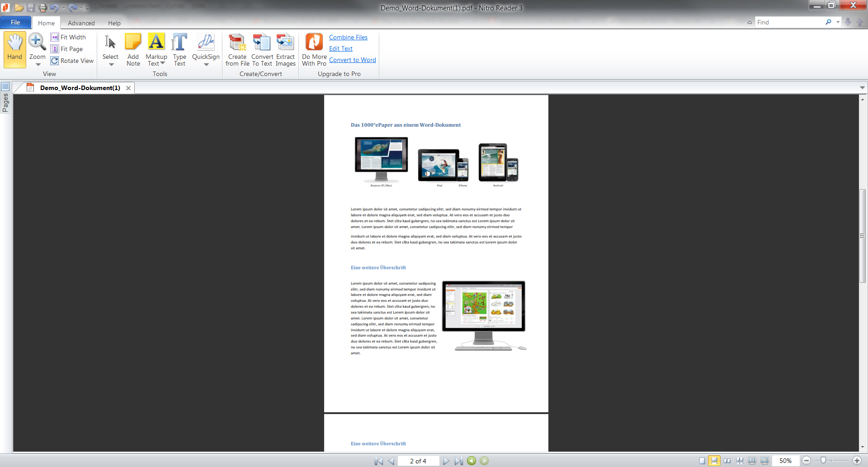Open the QuickSign dropdown
The height and width of the screenshot is (467, 868).
(x=206, y=65)
